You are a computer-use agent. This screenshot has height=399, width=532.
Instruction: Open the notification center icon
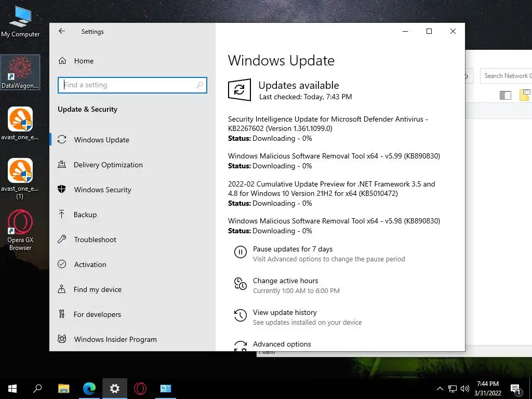[x=515, y=390]
